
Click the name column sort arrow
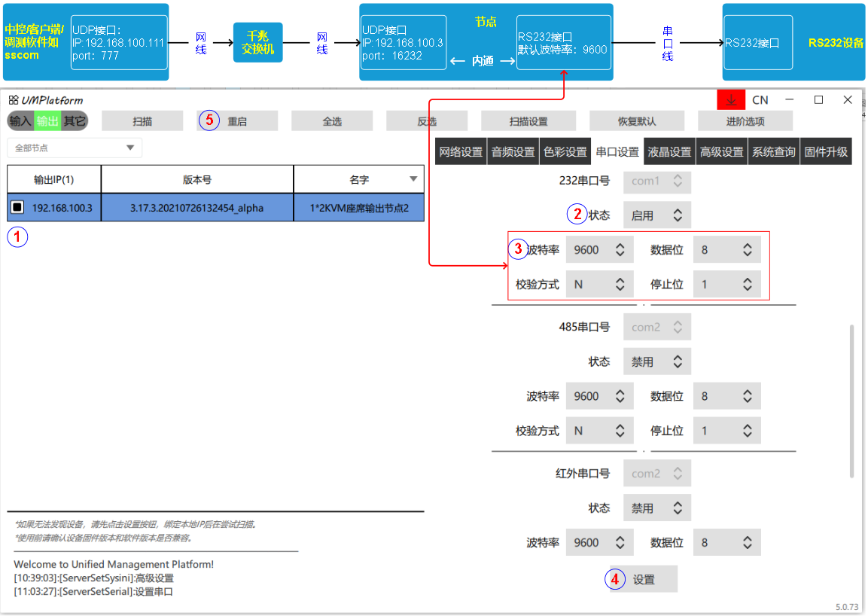(x=413, y=179)
